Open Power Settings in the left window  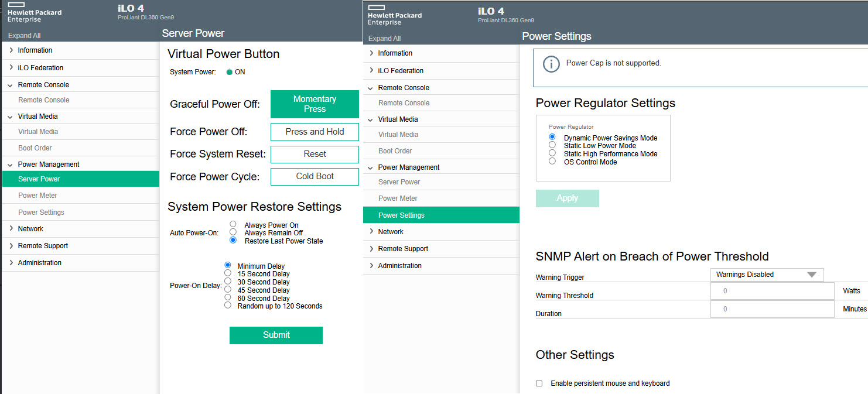point(80,213)
